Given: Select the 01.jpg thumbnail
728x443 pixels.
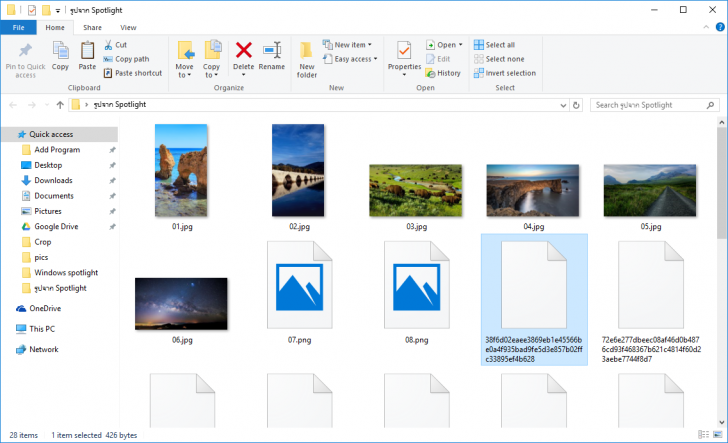Looking at the screenshot, I should [x=181, y=170].
